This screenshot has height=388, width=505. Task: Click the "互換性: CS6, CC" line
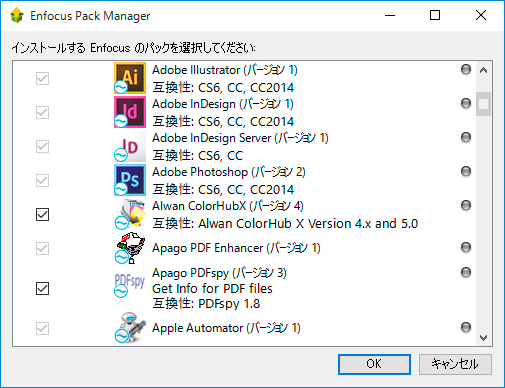click(198, 156)
